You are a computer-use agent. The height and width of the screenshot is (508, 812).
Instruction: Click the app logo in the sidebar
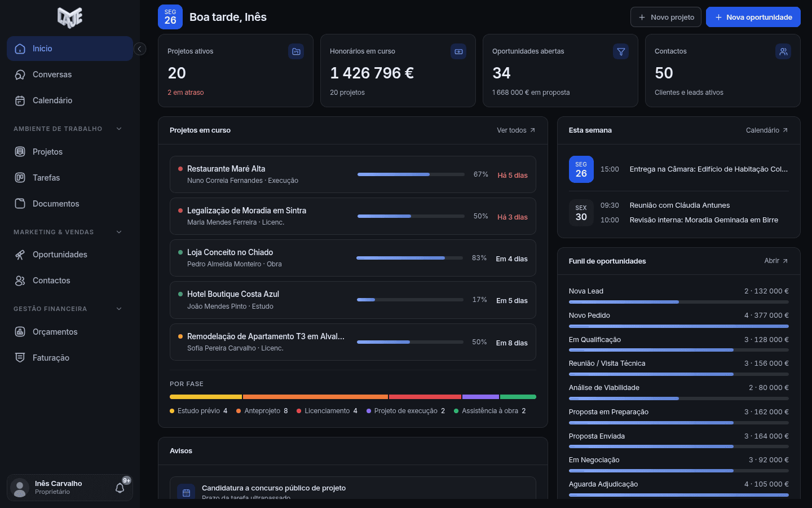coord(70,17)
